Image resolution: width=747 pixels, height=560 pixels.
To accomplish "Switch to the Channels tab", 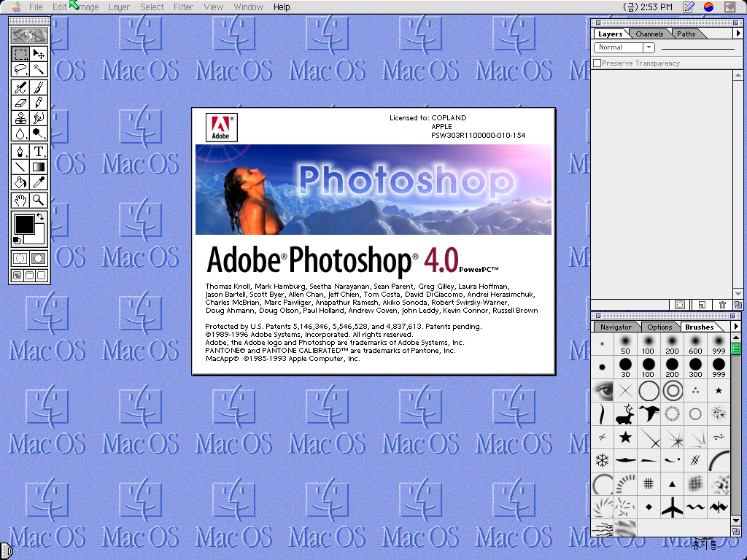I will click(649, 34).
